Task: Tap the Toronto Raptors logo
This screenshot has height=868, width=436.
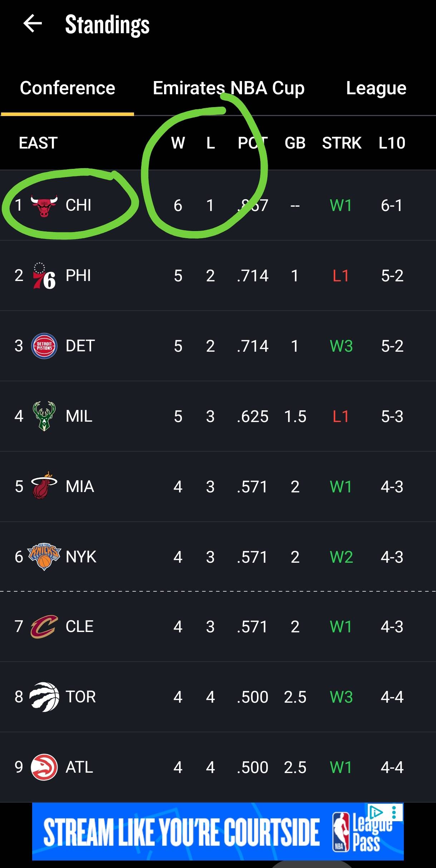Action: (x=44, y=697)
